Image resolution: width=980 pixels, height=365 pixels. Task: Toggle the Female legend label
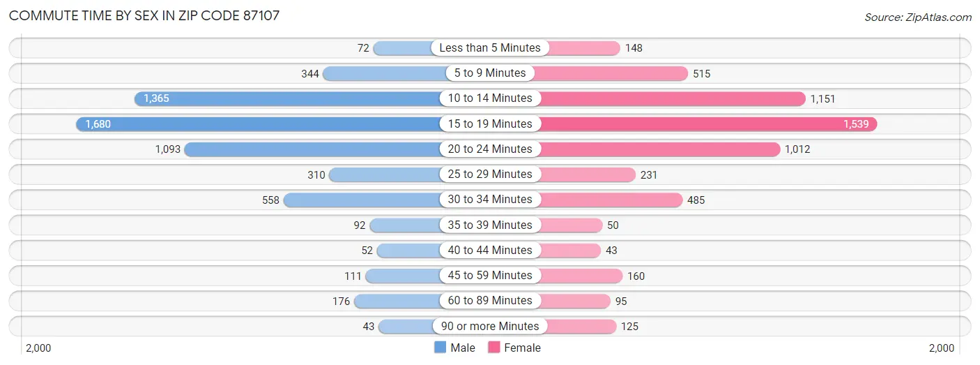click(522, 348)
